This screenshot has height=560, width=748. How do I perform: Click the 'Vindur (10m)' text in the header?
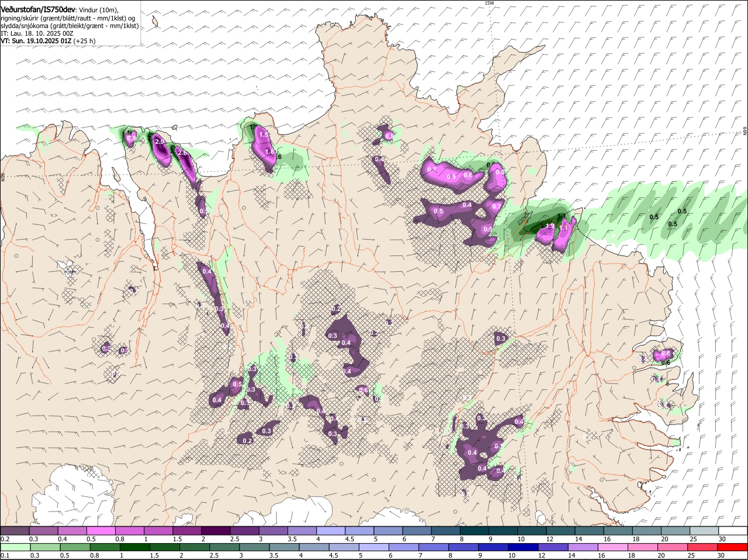pyautogui.click(x=98, y=10)
